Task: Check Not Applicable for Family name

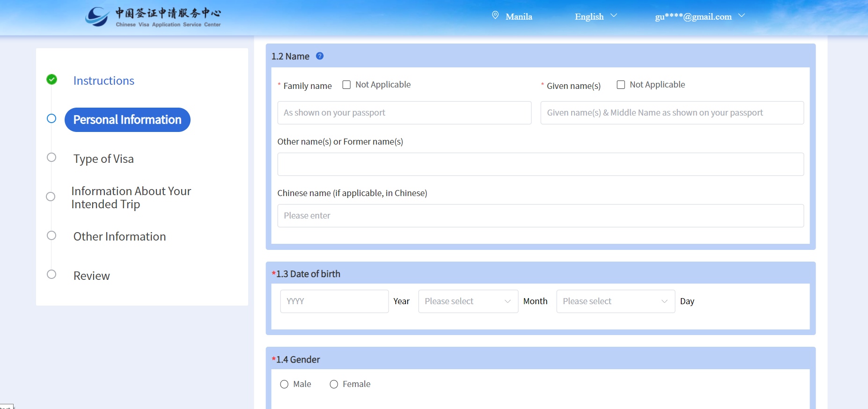Action: 346,85
